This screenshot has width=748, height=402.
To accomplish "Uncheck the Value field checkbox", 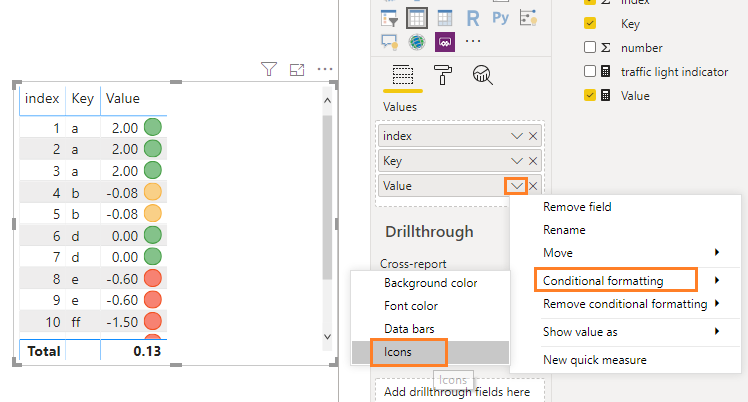I will coord(590,95).
